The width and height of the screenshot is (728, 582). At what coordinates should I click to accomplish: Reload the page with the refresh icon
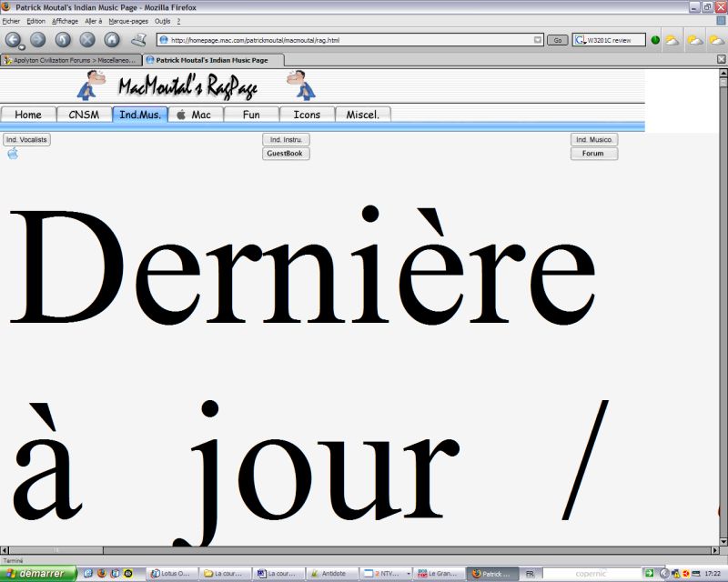point(63,40)
